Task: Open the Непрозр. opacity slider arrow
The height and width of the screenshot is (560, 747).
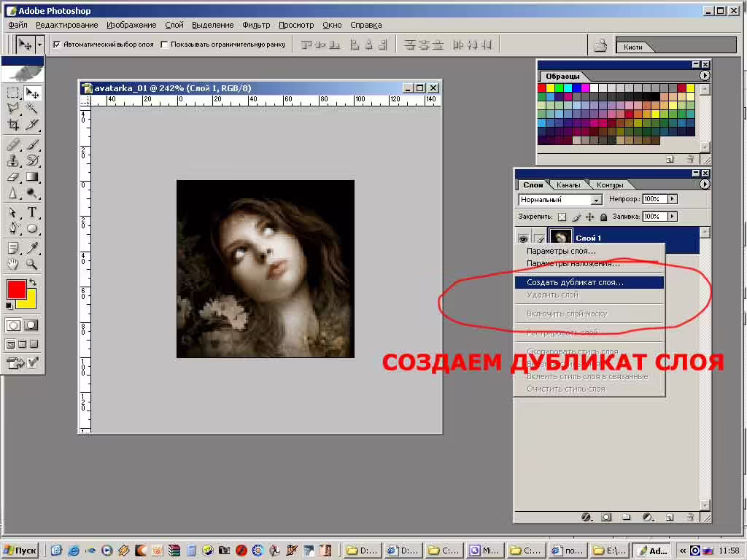Action: [x=672, y=199]
